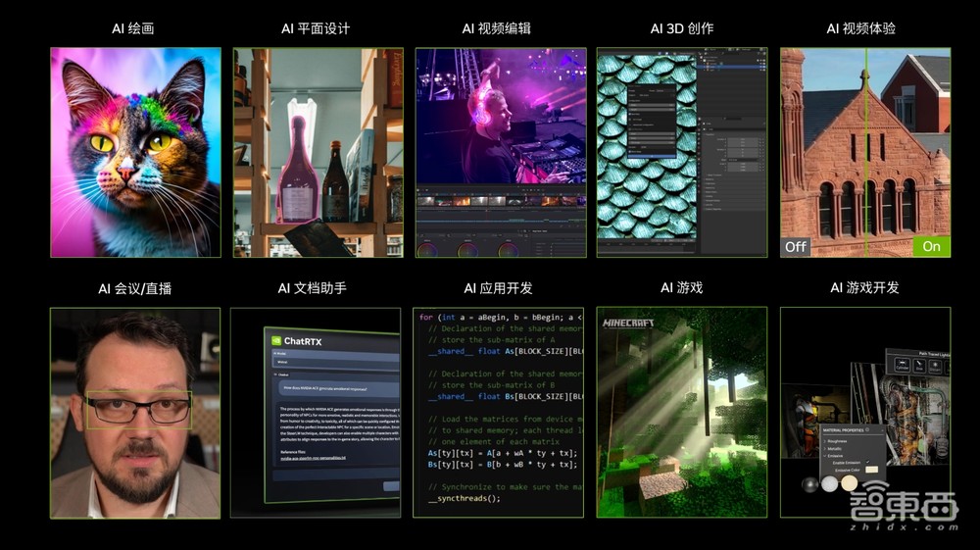Select first clip thumbnail in video editor strip

pos(425,201)
